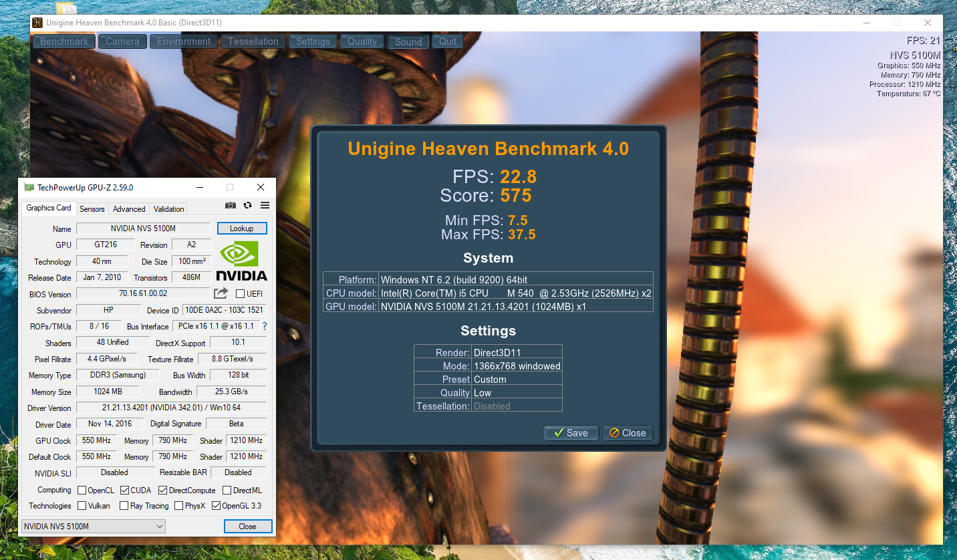Viewport: 957px width, 560px height.
Task: Toggle the OpenCL checkbox
Action: coord(82,491)
